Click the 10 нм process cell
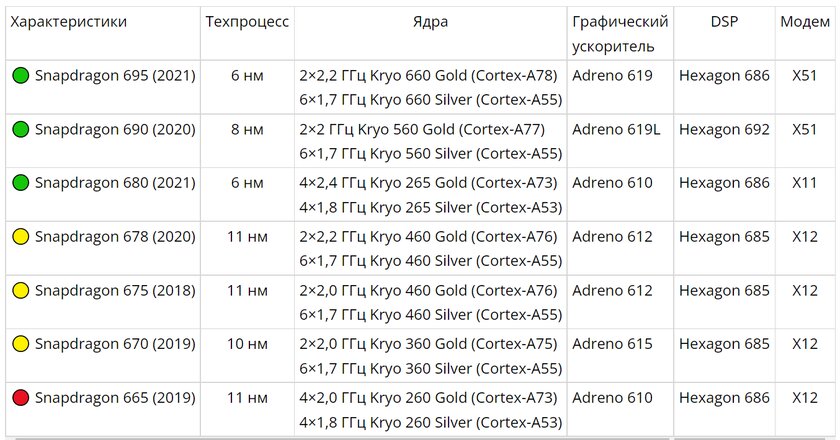 click(x=247, y=344)
